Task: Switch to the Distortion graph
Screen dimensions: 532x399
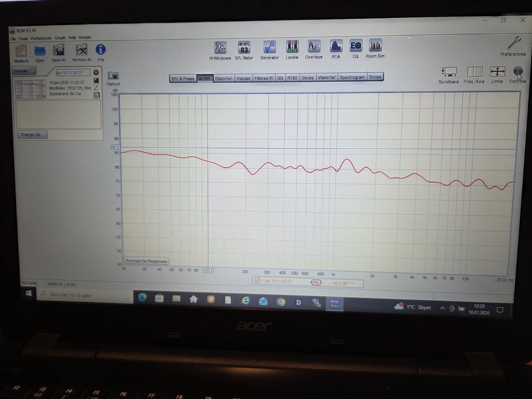Action: [x=224, y=78]
